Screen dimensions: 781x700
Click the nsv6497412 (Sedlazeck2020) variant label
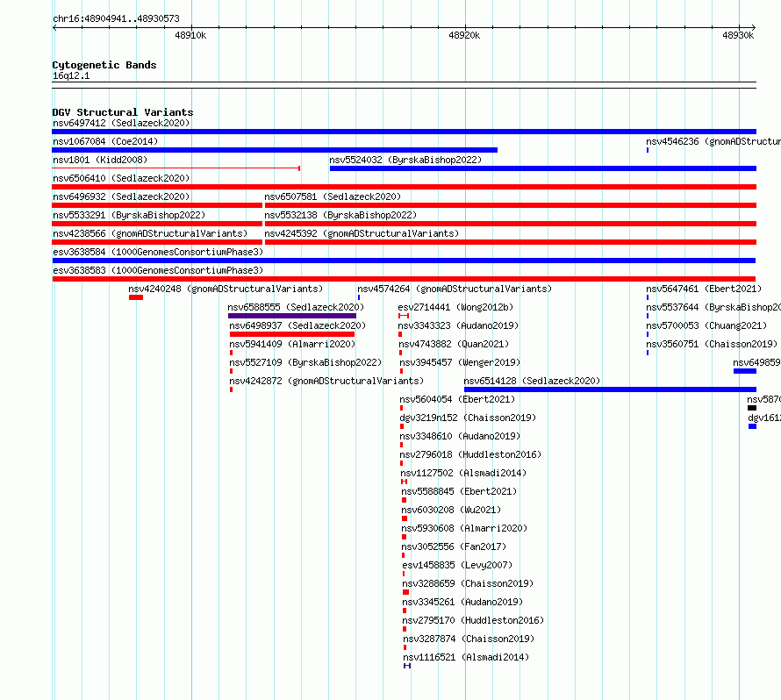click(x=121, y=123)
